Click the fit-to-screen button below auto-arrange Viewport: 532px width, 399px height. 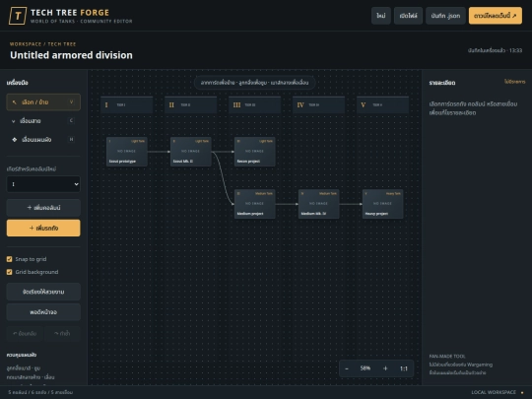43,312
